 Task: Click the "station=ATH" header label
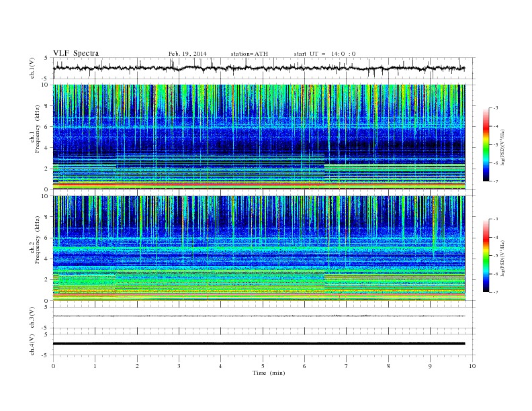pyautogui.click(x=249, y=54)
